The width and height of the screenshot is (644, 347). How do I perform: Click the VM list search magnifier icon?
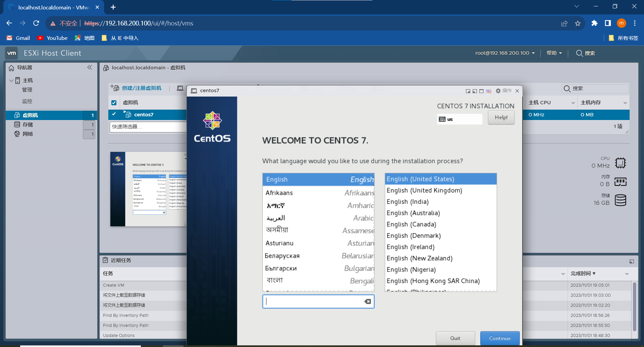567,89
